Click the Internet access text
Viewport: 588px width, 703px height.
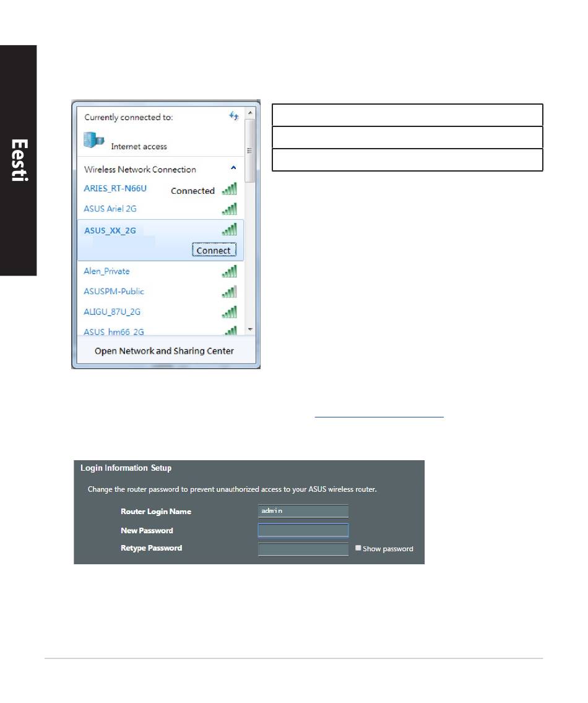coord(139,146)
